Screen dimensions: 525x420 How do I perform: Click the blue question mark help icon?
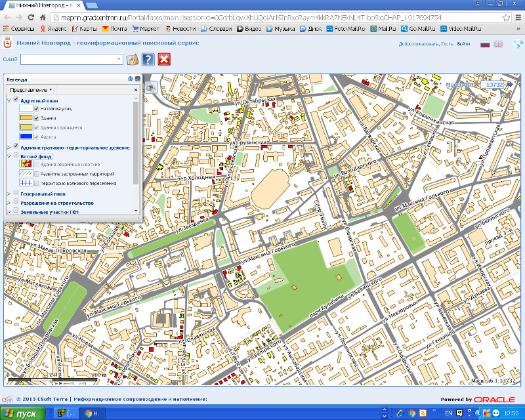148,59
